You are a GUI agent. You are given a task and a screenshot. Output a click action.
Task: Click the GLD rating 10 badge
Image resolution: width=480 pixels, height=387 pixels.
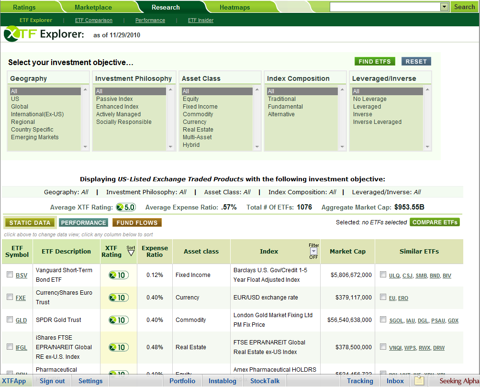[119, 320]
